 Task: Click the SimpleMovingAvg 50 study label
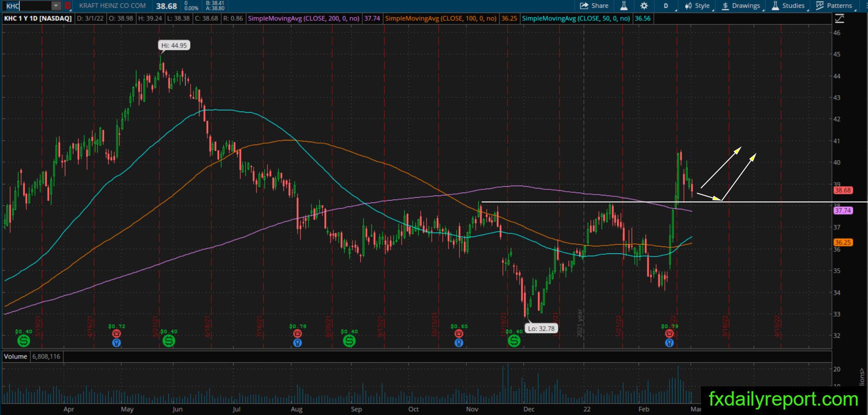coord(576,19)
